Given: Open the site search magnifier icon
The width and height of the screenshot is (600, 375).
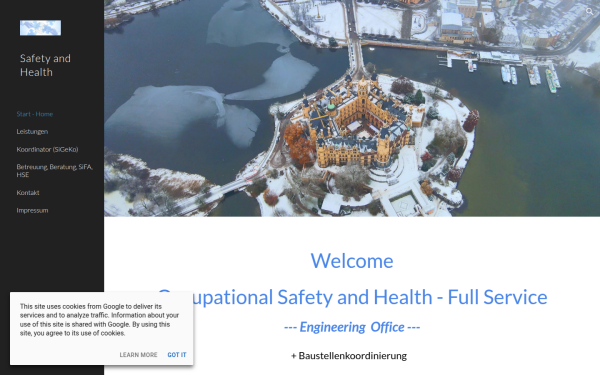Looking at the screenshot, I should point(589,11).
